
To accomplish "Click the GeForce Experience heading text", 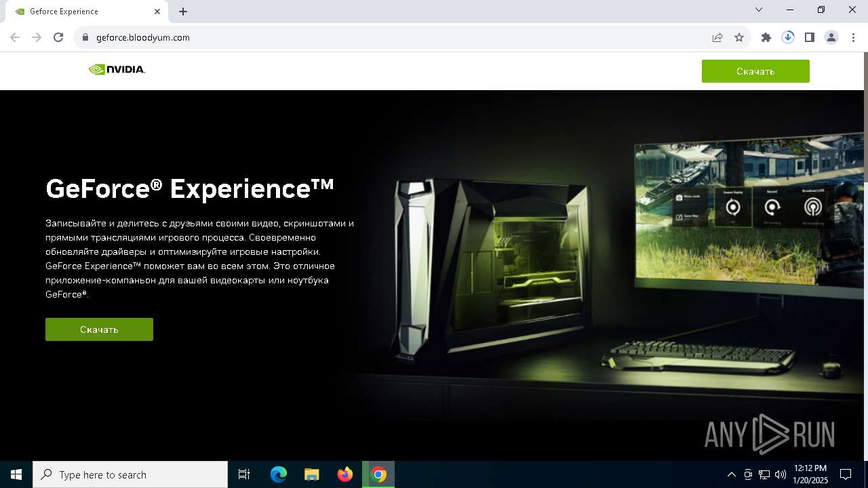I will [x=190, y=188].
